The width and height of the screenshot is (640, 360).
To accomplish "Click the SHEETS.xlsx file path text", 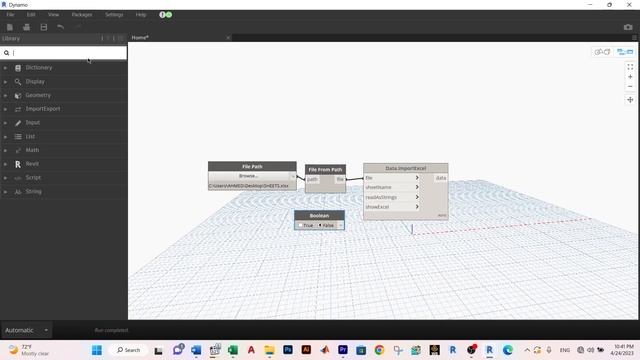I will coord(249,186).
